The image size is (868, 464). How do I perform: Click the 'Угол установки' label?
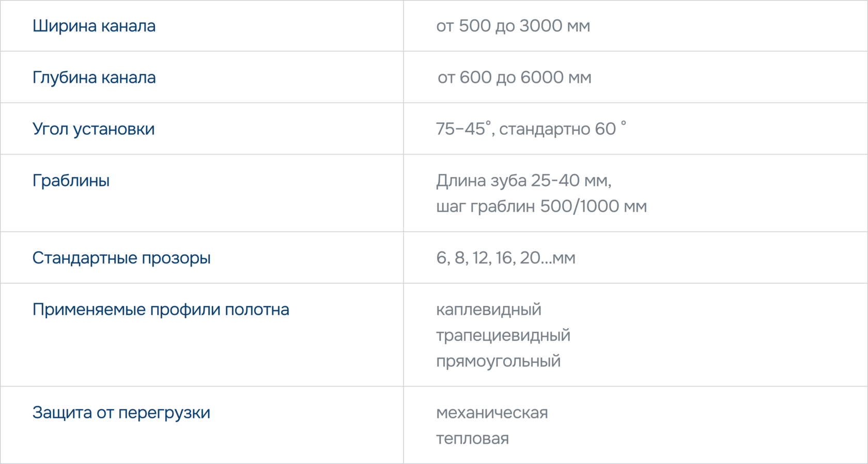(x=94, y=129)
